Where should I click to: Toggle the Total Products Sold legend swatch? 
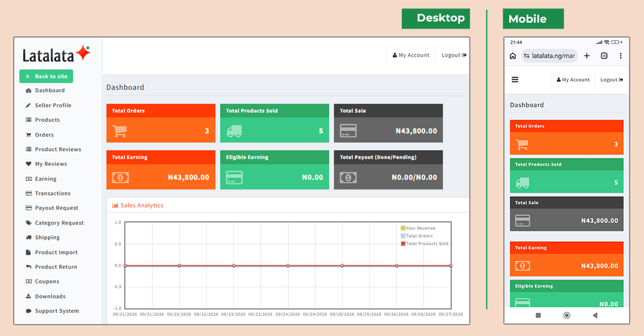[x=403, y=244]
